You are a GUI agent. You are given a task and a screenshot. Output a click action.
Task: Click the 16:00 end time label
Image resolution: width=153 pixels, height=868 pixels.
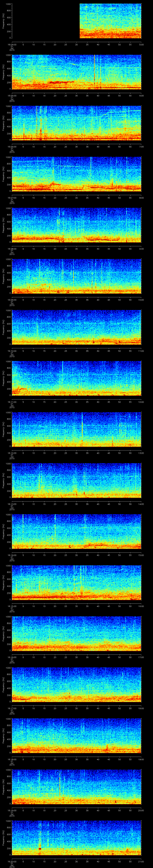(141, 606)
